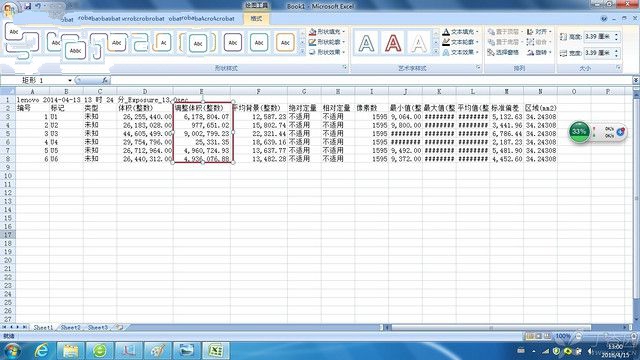
Task: Apply the red outlined WordArt style
Action: coord(393,43)
